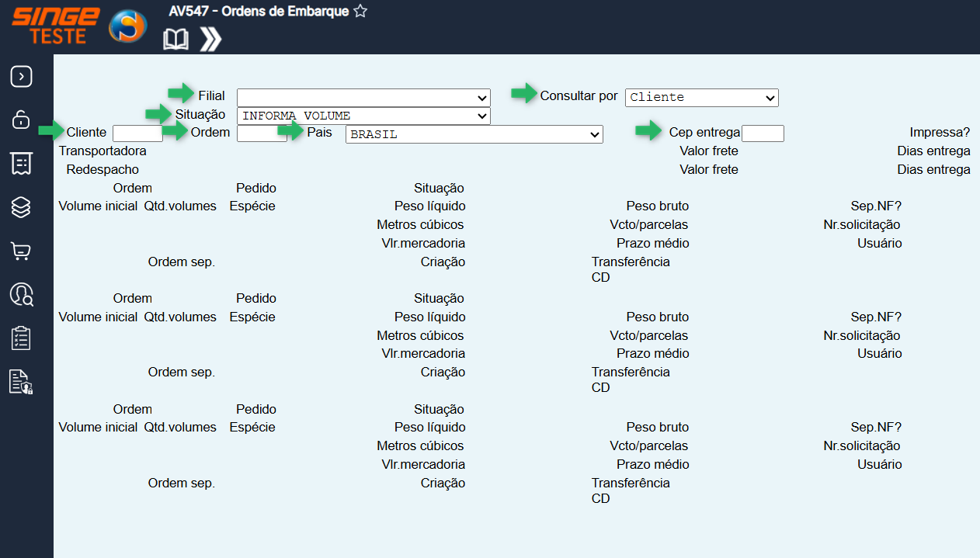Open the manual book icon
The height and width of the screenshot is (558, 980).
pyautogui.click(x=175, y=40)
